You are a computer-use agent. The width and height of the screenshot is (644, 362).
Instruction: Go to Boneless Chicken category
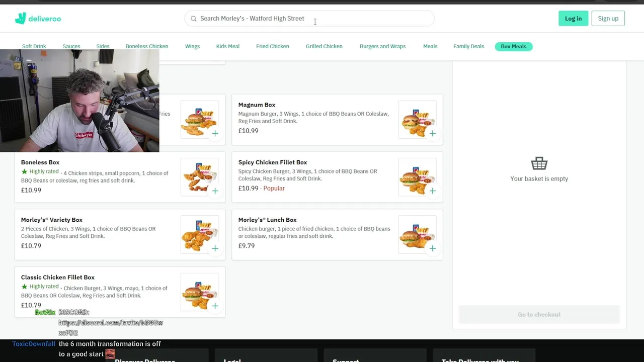147,46
